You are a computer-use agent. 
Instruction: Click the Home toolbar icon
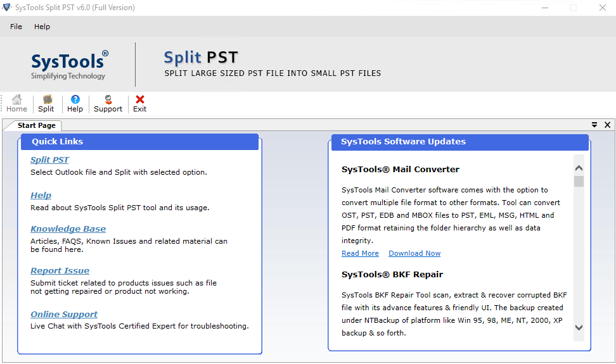pyautogui.click(x=16, y=103)
